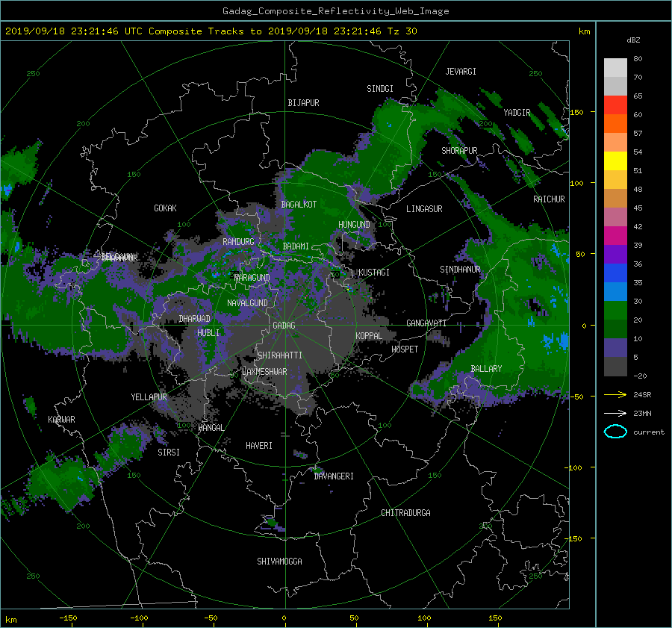
Task: Click the BALLARY city label
Action: (x=486, y=369)
